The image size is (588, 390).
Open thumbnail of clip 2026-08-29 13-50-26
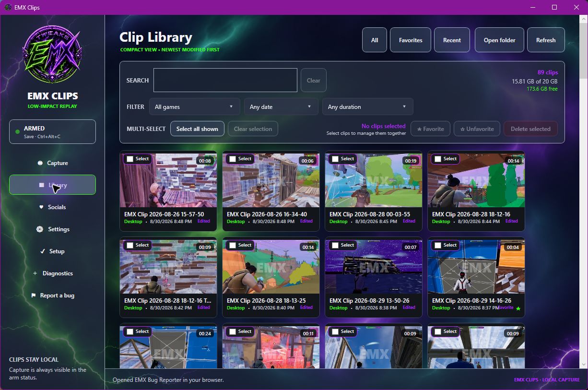374,267
